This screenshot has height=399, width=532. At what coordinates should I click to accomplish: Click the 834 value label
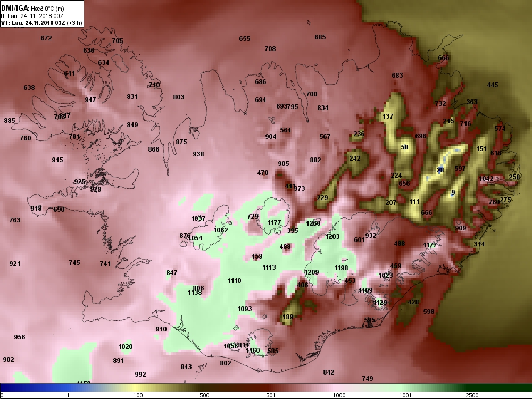[x=323, y=108]
